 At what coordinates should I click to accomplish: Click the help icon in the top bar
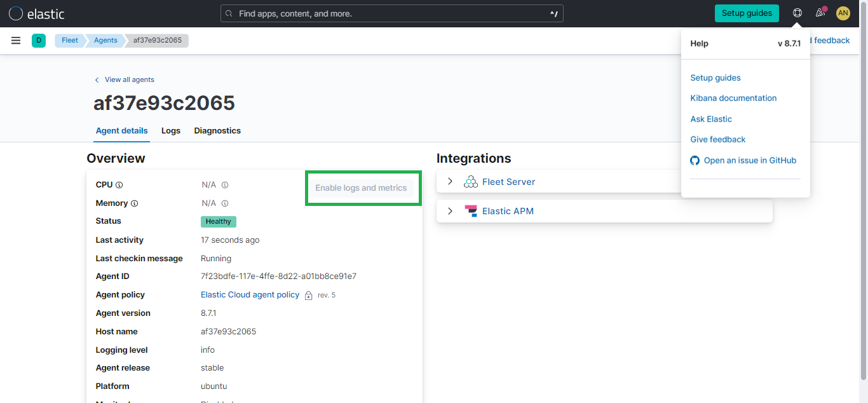coord(797,13)
